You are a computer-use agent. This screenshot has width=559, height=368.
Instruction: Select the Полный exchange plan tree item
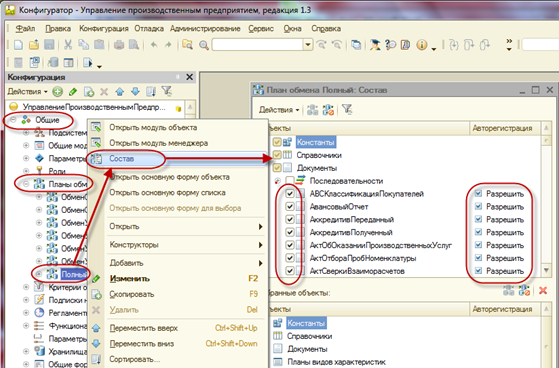(x=74, y=274)
